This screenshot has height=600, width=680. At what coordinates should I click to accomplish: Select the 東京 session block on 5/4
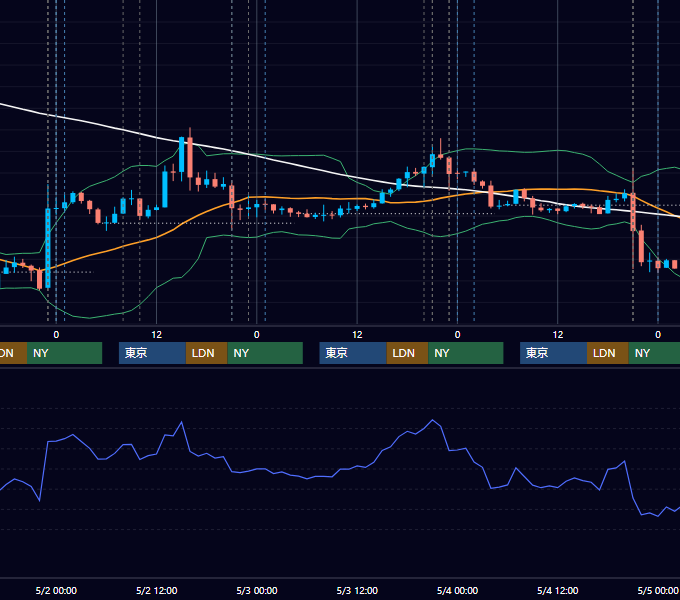[x=553, y=353]
